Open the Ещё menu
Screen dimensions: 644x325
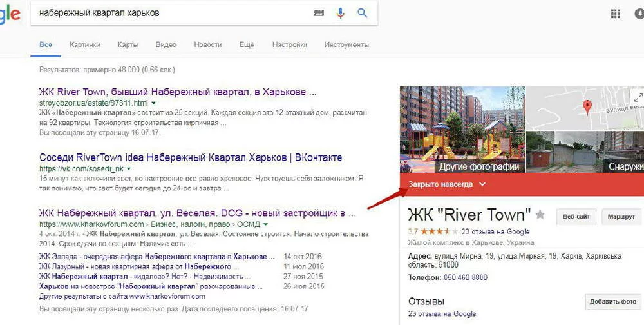click(x=247, y=44)
